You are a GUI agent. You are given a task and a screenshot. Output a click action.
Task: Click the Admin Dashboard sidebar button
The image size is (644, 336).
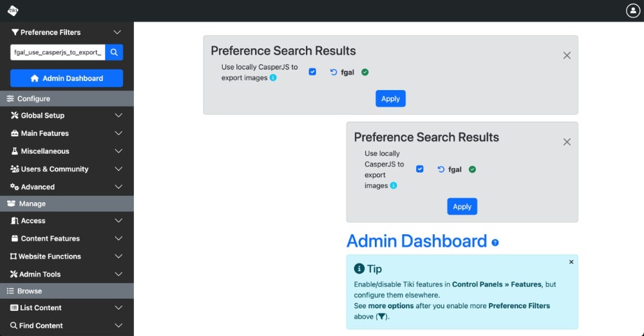66,78
